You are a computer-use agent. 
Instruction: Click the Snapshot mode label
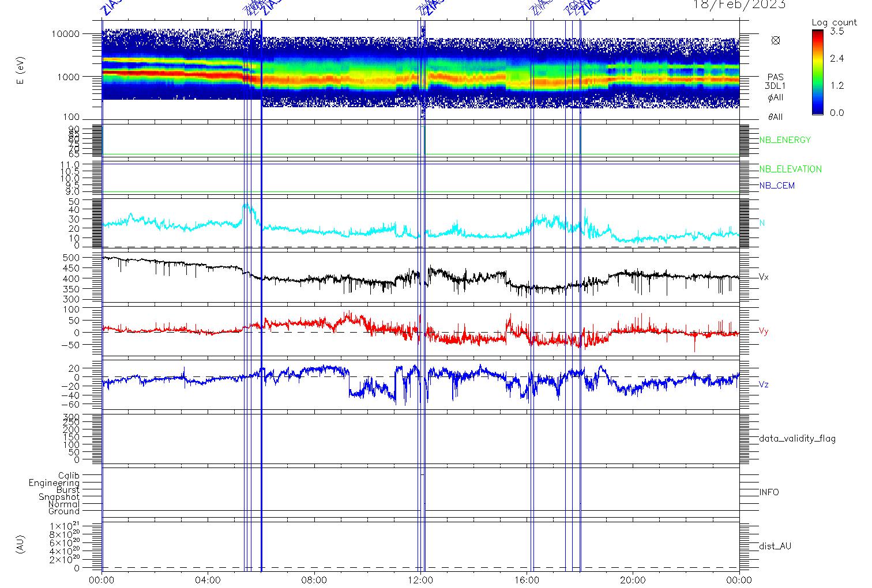coord(59,497)
